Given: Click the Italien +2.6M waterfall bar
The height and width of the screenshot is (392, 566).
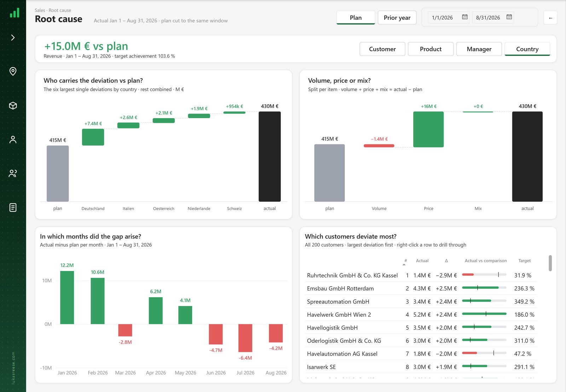Looking at the screenshot, I should click(128, 125).
